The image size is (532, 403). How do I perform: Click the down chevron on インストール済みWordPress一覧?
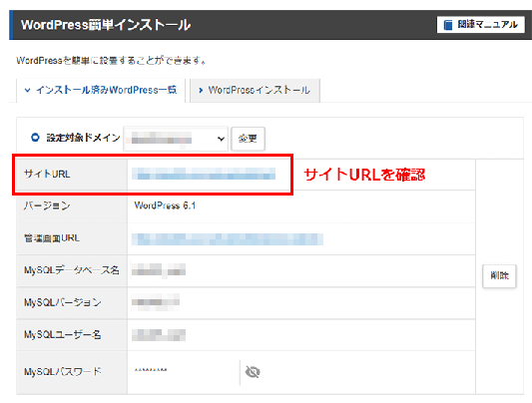28,90
